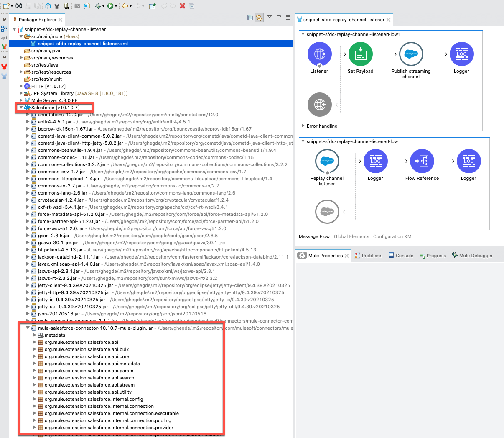
Task: Select the Flow Reference component
Action: tap(422, 161)
